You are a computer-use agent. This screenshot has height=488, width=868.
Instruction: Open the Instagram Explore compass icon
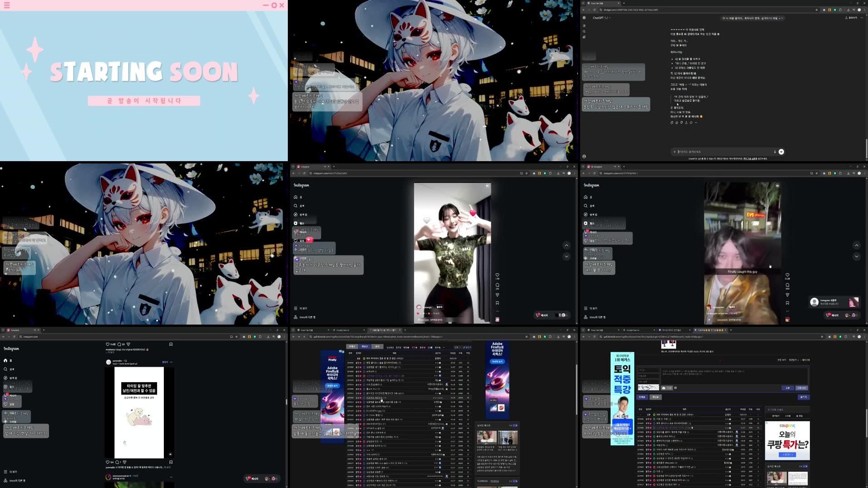296,214
